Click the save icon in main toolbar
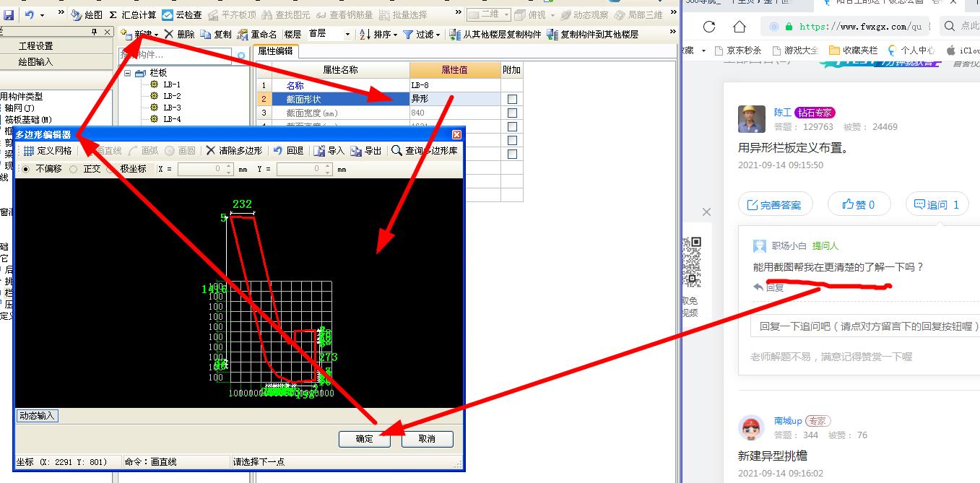Viewport: 980px width, 483px height. coord(9,14)
